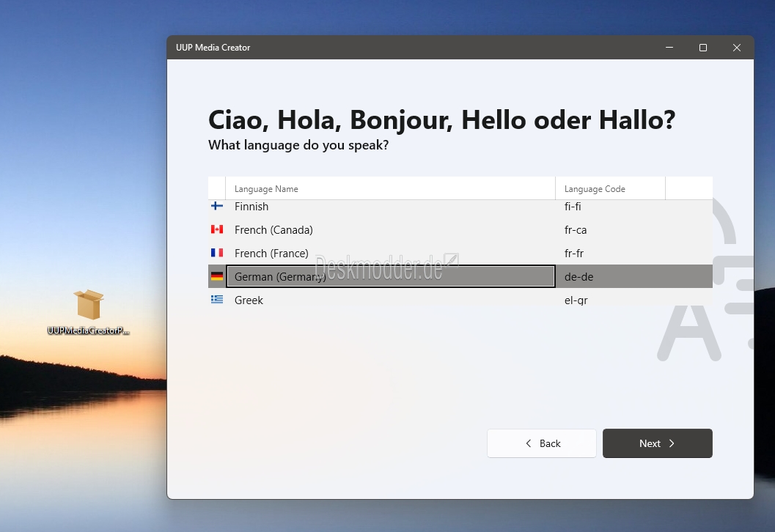The height and width of the screenshot is (532, 775).
Task: Choose Greek from the language list
Action: tap(249, 300)
